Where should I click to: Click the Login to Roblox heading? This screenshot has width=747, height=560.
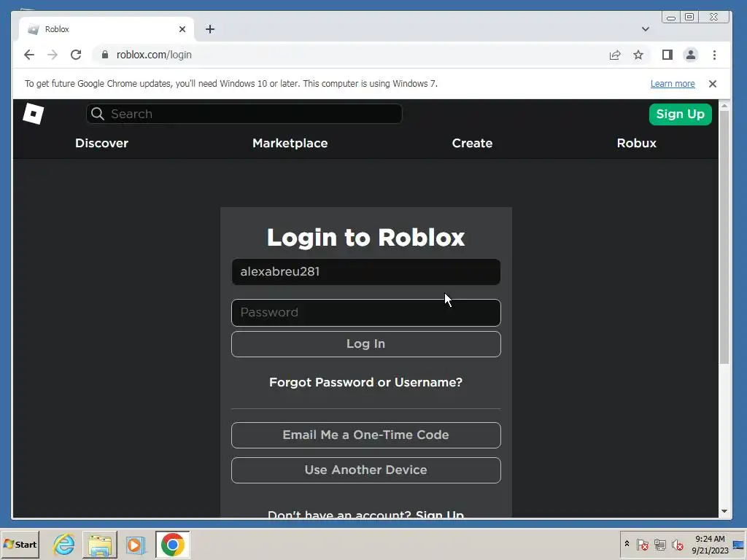point(366,237)
